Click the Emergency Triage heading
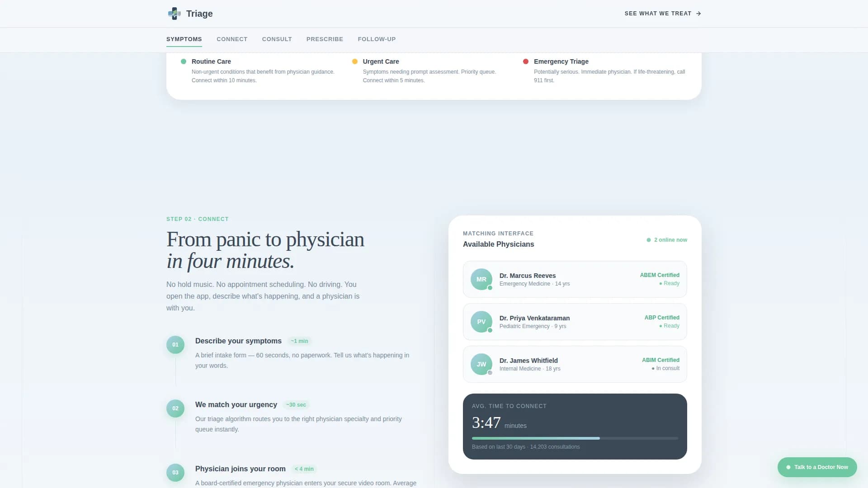Image resolution: width=868 pixels, height=488 pixels. [561, 61]
